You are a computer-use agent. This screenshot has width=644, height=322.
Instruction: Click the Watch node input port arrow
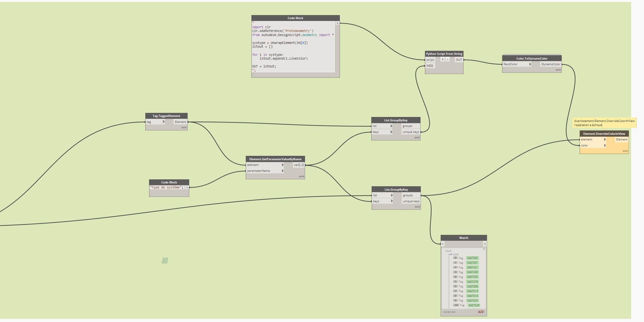point(443,244)
